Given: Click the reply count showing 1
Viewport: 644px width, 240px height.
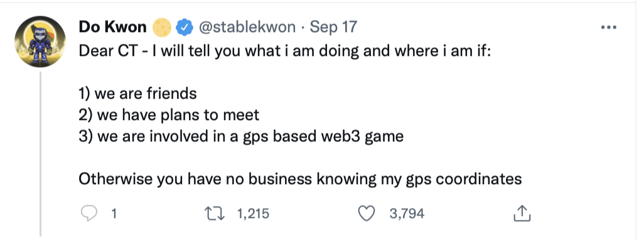Looking at the screenshot, I should (114, 214).
